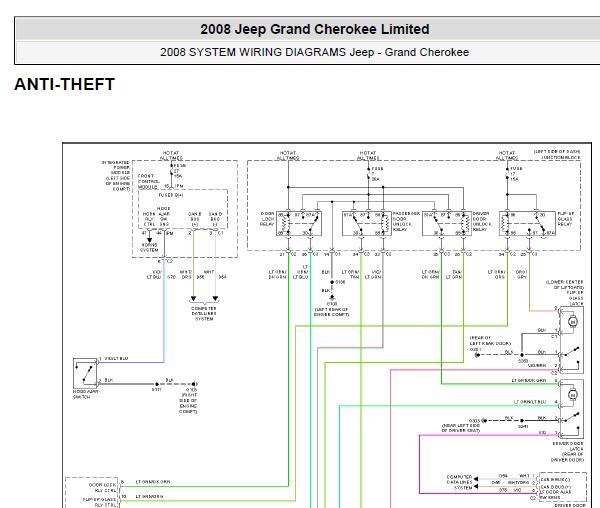Viewport: 600px width, 508px height.
Task: Click the Front Control Module label
Action: click(148, 182)
